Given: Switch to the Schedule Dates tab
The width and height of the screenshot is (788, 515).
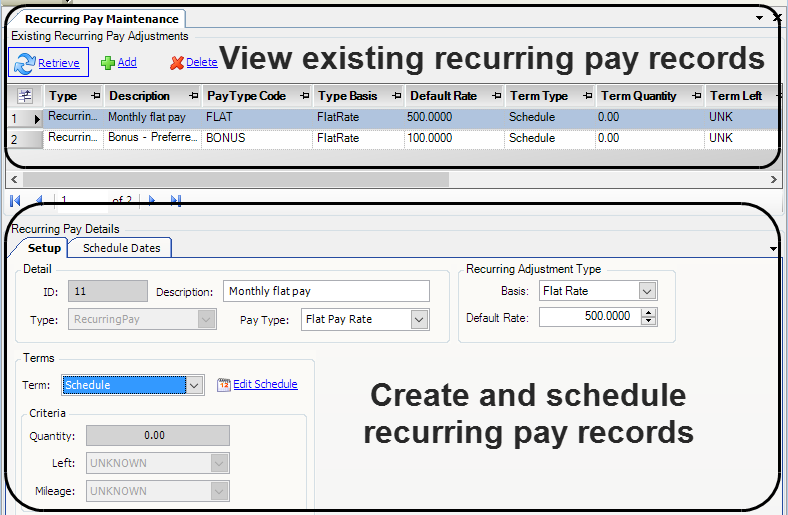Looking at the screenshot, I should coord(121,248).
